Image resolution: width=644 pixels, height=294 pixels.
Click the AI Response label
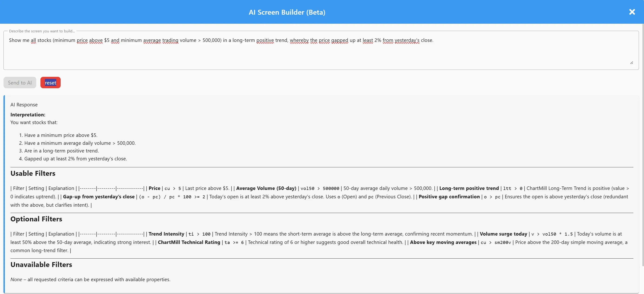[24, 105]
